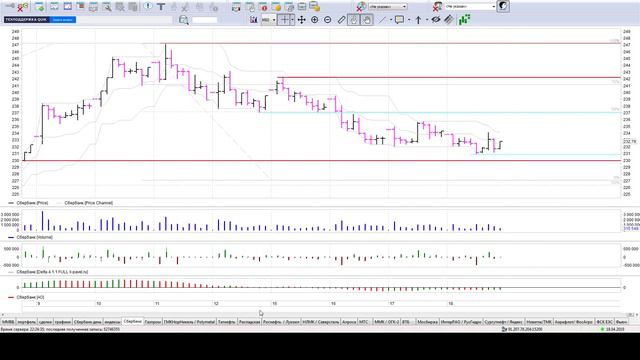640x360 pixels.
Task: Click the dark round face icon button
Action: point(503,6)
